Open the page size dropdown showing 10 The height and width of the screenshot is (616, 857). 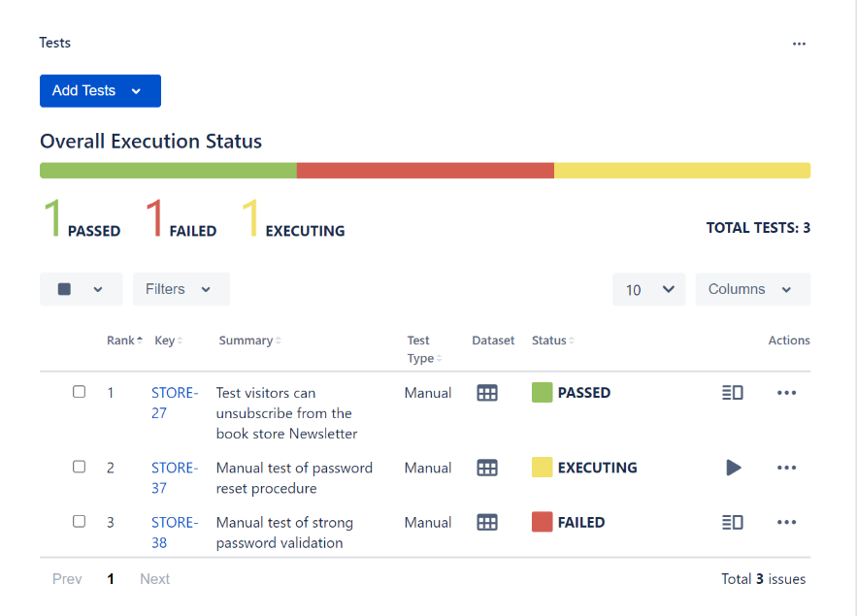(x=648, y=288)
